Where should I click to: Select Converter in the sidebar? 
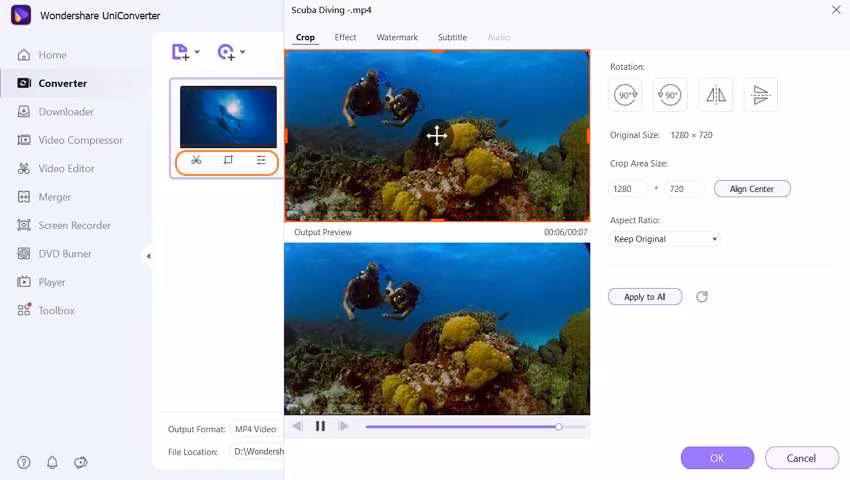point(52,83)
